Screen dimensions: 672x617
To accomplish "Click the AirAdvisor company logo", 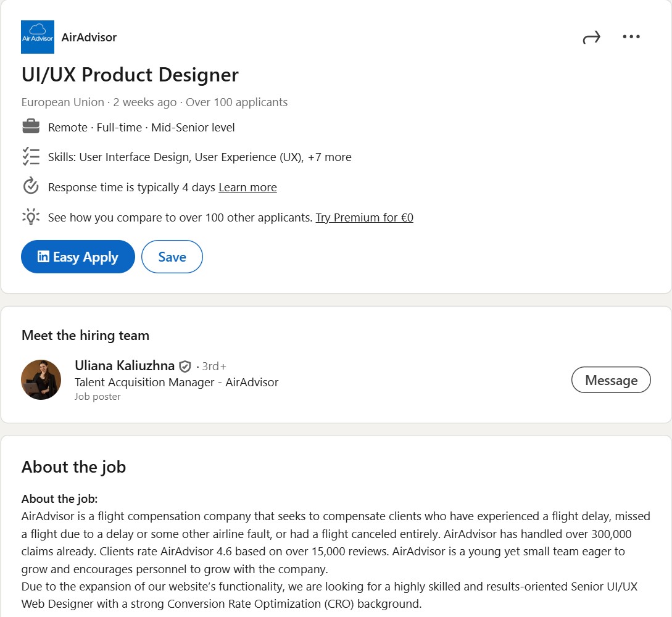I will 38,37.
